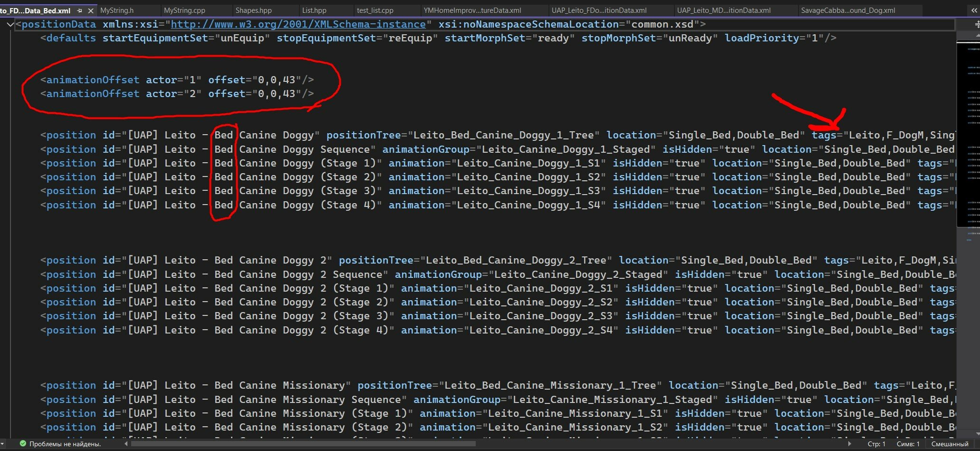Open the 'Проблемы не найдены' status indicator
The height and width of the screenshot is (451, 980).
pyautogui.click(x=65, y=444)
